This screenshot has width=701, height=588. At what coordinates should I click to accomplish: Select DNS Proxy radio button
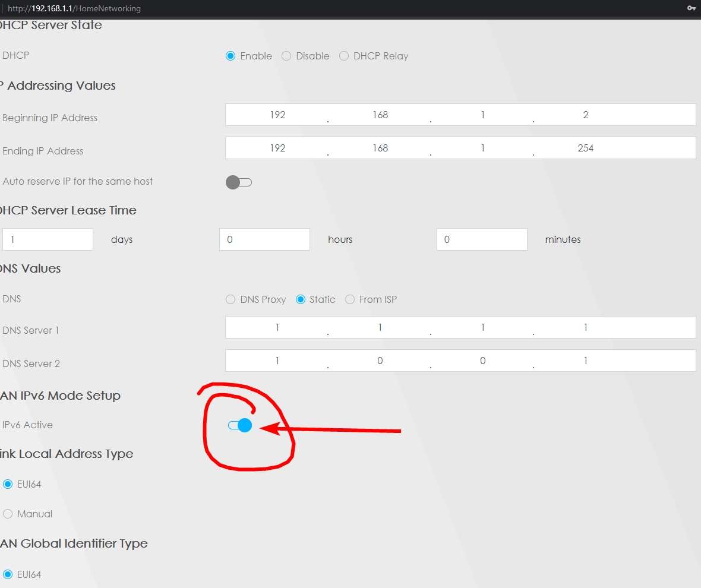click(x=230, y=299)
